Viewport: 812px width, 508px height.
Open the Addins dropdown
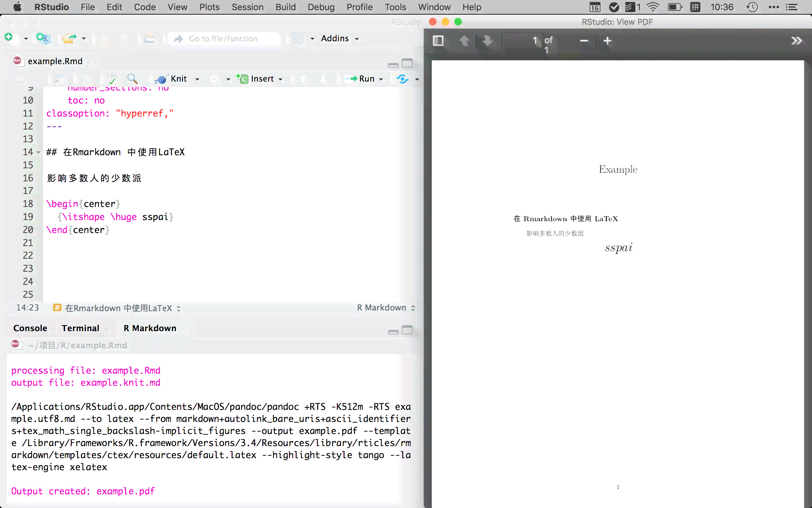coord(340,38)
